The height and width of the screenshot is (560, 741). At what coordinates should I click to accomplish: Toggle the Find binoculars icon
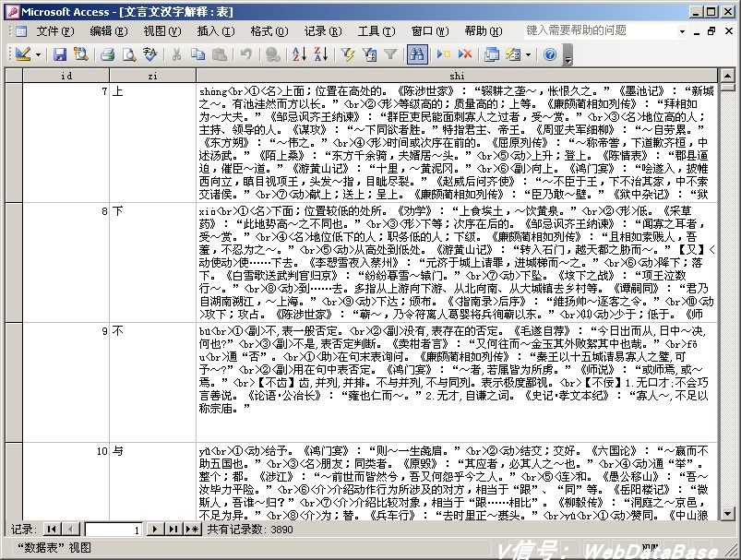[417, 54]
